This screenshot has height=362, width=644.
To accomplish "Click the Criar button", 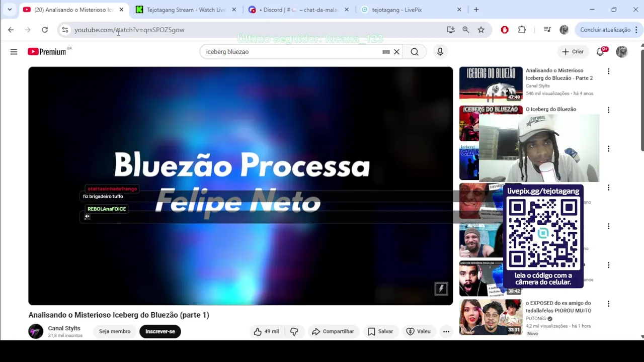I will 573,52.
